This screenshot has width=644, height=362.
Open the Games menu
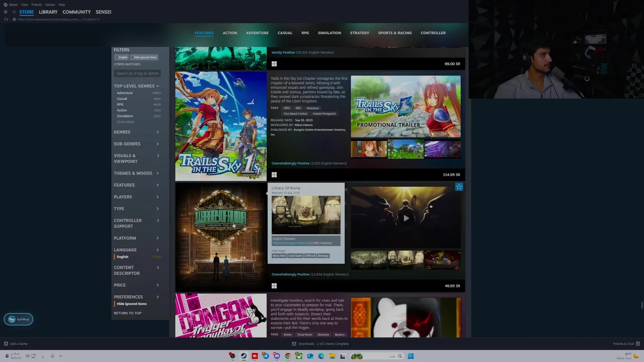pos(50,5)
